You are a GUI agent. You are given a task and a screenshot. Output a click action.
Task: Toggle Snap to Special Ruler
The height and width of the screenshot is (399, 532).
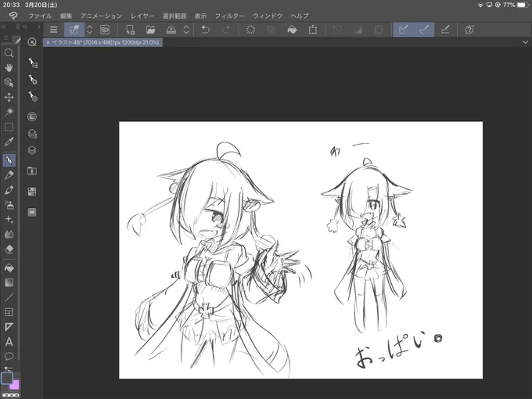tap(424, 30)
